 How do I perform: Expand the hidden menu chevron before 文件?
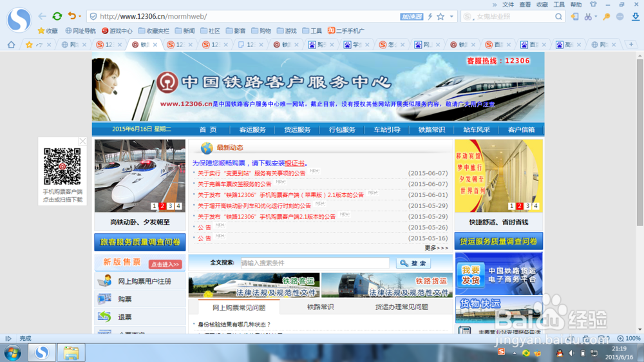point(495,5)
